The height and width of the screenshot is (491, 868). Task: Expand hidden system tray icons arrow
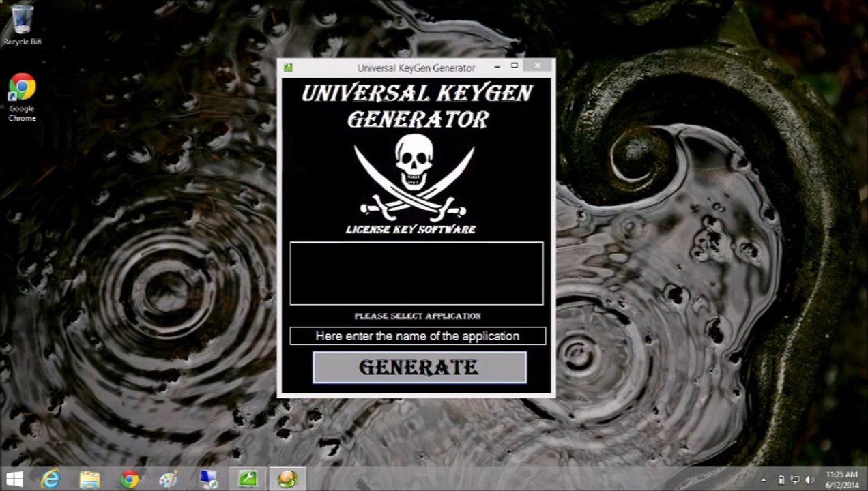point(764,479)
